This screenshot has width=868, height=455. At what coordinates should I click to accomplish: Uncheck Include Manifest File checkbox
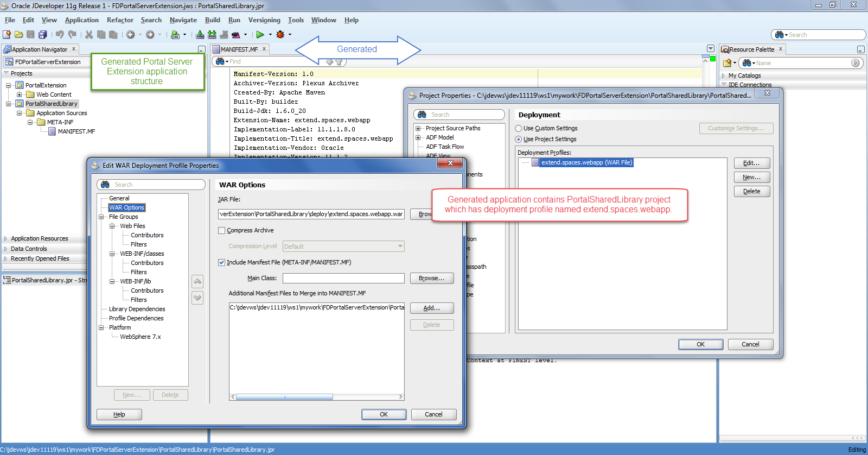pos(221,262)
